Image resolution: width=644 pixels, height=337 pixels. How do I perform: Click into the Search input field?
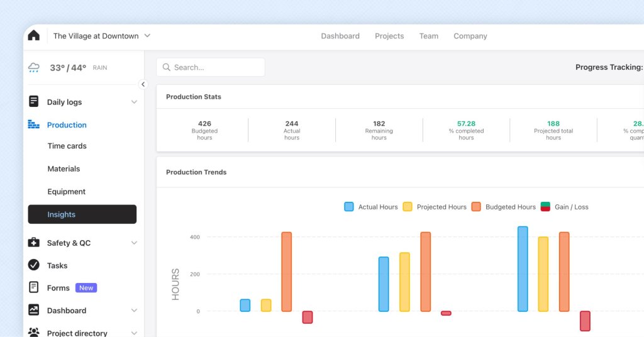click(x=214, y=67)
